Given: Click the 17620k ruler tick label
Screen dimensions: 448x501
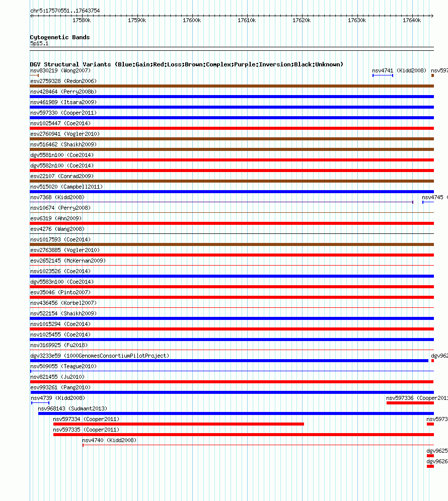Looking at the screenshot, I should [x=302, y=20].
